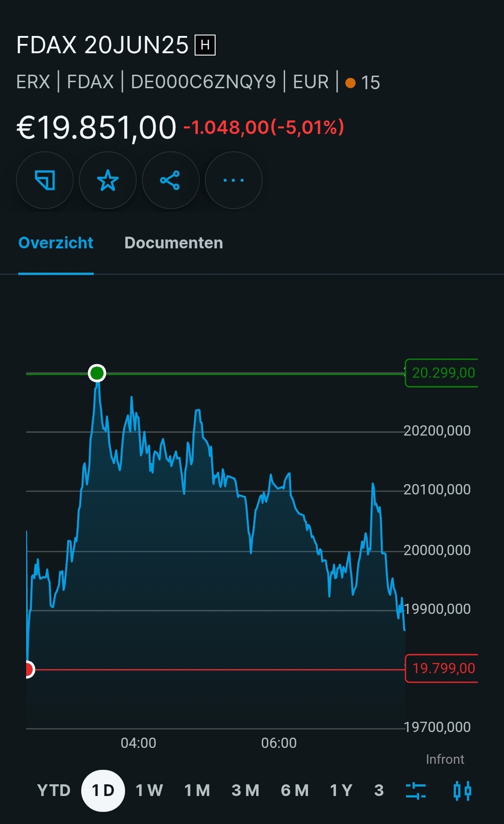
Task: Tap the green daily high marker on chart
Action: point(97,373)
